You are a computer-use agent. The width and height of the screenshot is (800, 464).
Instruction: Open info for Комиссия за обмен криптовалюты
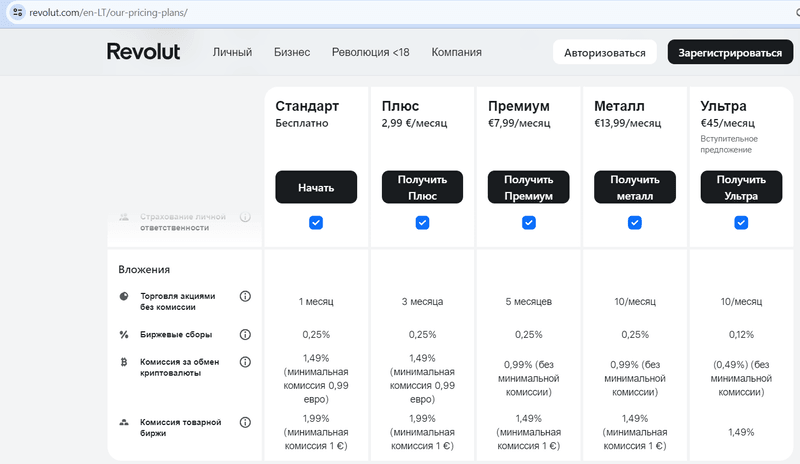[x=245, y=362]
